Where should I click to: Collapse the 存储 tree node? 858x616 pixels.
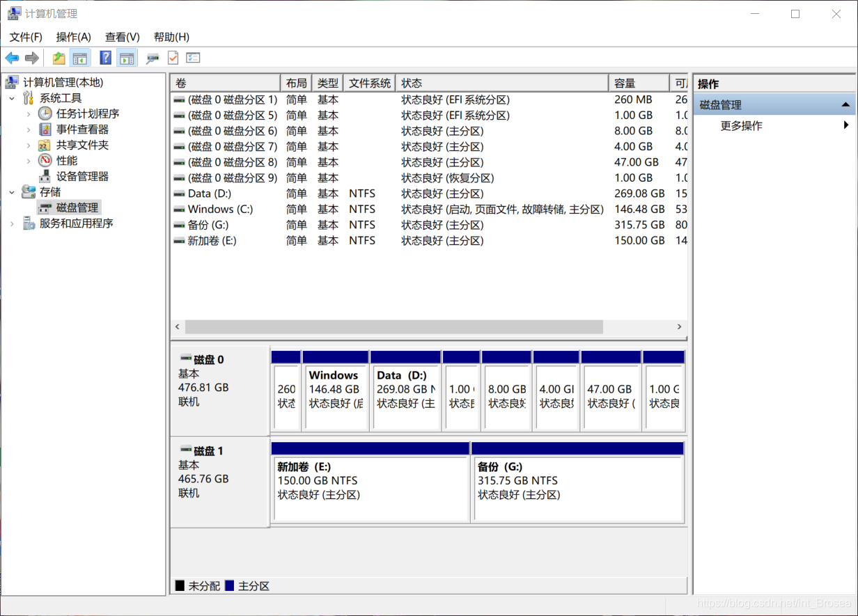pyautogui.click(x=12, y=191)
